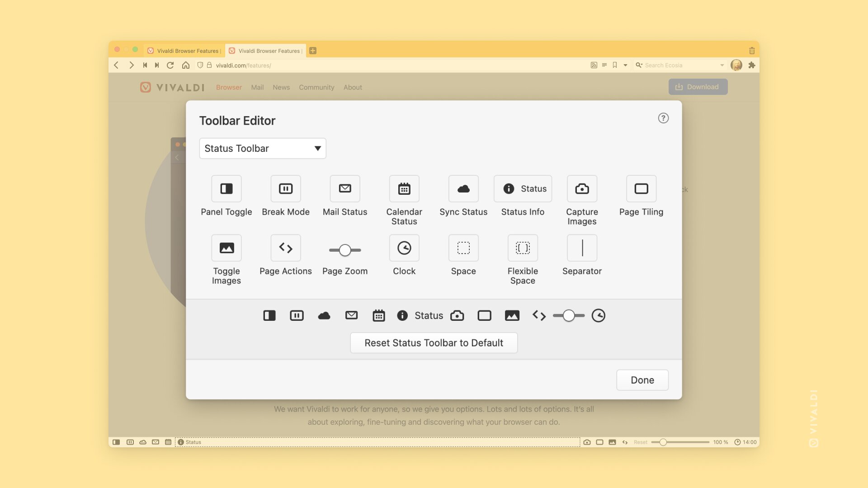Pick the Capture Images camera icon
This screenshot has height=488, width=868.
click(582, 188)
